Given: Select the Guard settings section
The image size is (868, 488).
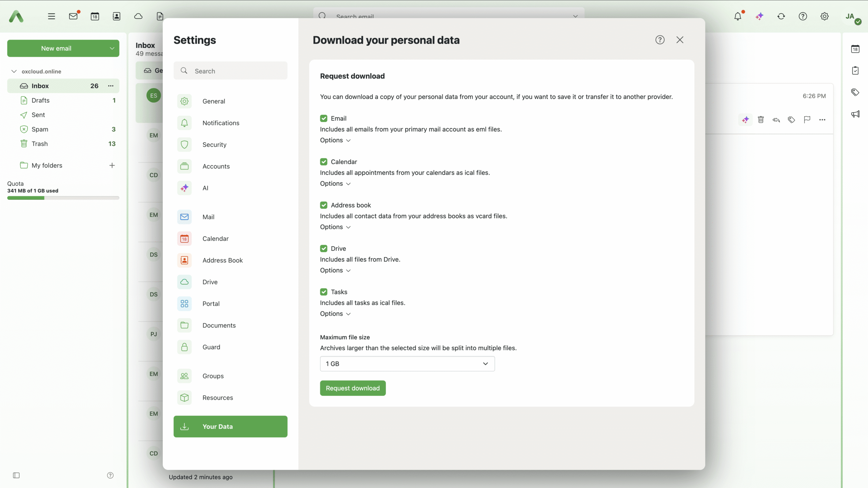Looking at the screenshot, I should click(211, 347).
